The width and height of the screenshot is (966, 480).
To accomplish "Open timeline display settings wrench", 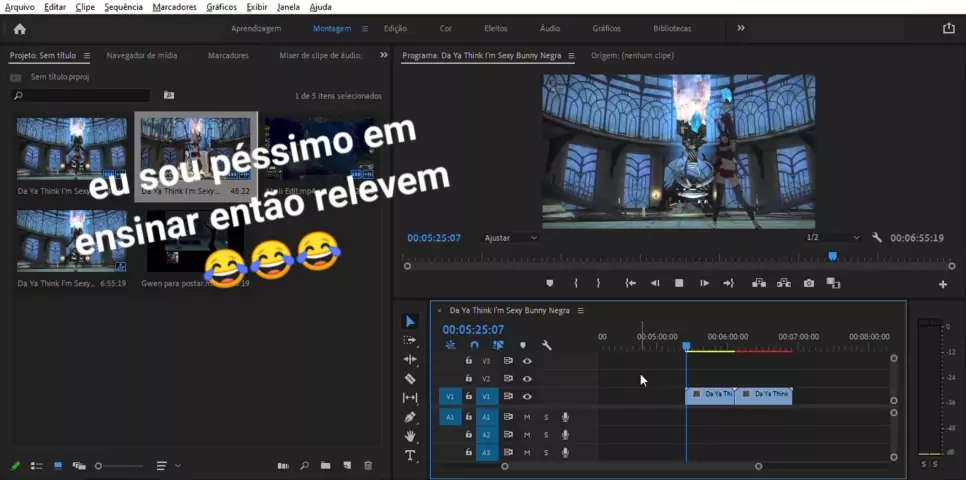I will click(x=546, y=345).
